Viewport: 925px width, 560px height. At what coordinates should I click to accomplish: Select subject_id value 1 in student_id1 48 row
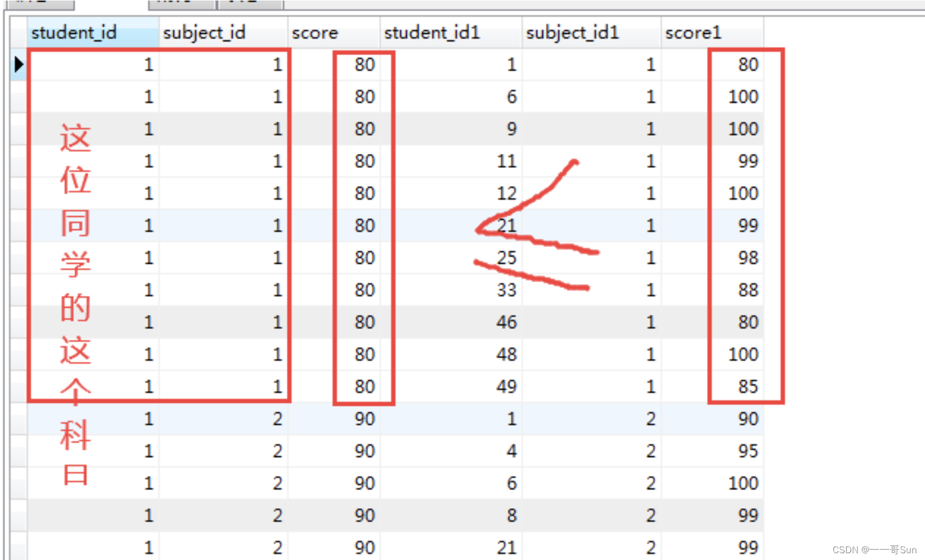[223, 354]
